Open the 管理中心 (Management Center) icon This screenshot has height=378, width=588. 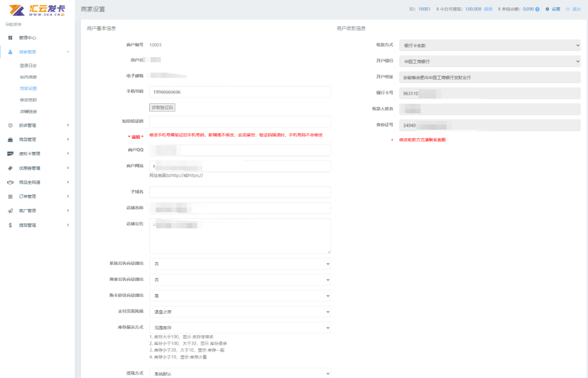pyautogui.click(x=10, y=38)
